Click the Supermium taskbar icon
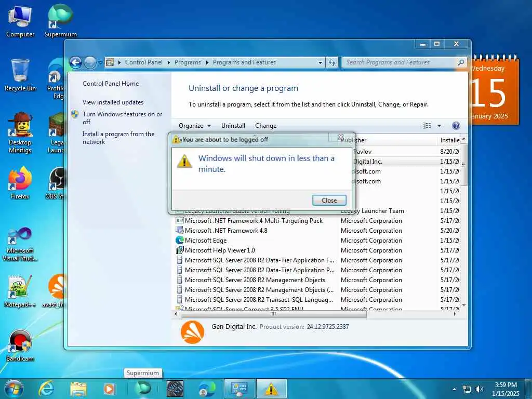 (x=142, y=389)
